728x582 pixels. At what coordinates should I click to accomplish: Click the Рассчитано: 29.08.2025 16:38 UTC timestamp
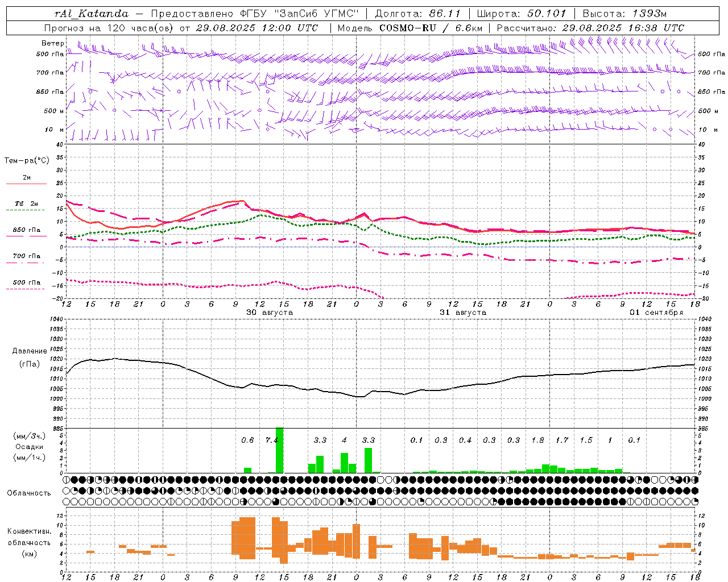point(590,28)
